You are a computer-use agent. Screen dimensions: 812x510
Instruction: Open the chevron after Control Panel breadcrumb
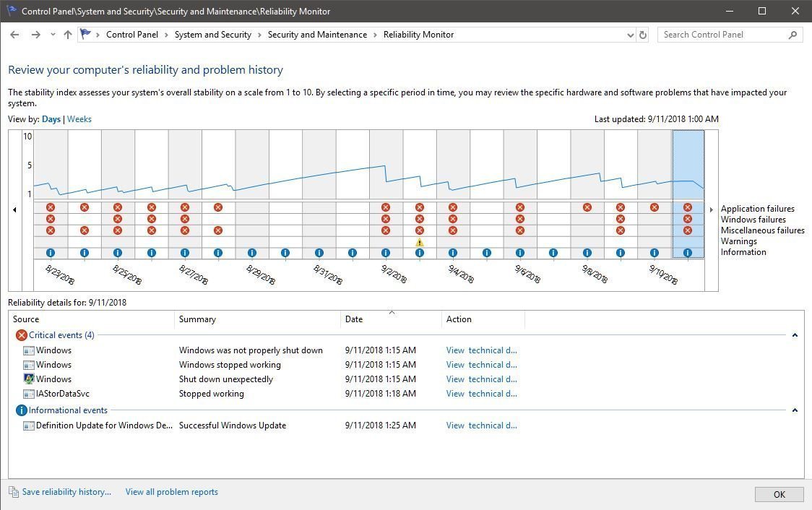(x=166, y=35)
